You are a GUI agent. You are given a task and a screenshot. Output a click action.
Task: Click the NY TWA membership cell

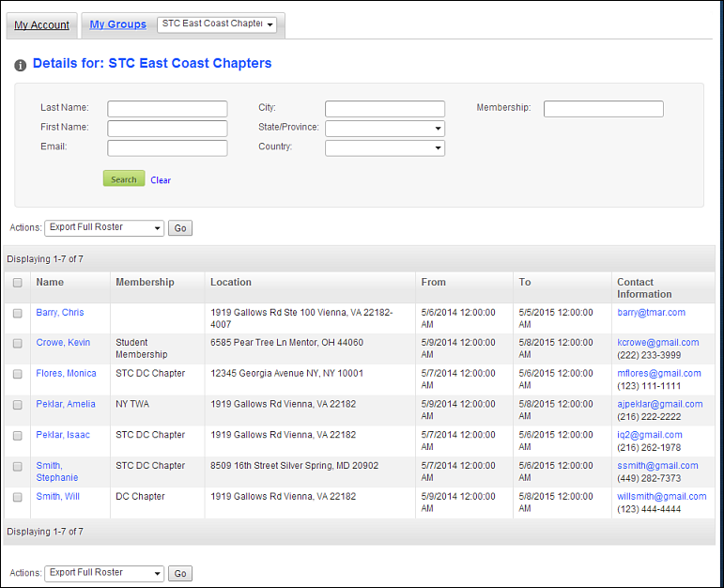tap(132, 404)
